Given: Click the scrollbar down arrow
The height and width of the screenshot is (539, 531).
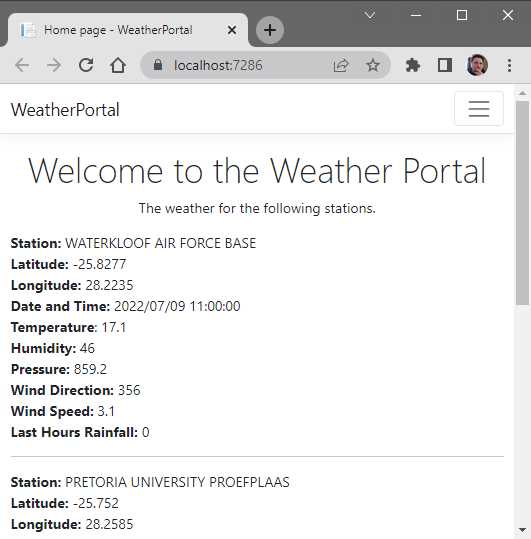Looking at the screenshot, I should tap(522, 530).
